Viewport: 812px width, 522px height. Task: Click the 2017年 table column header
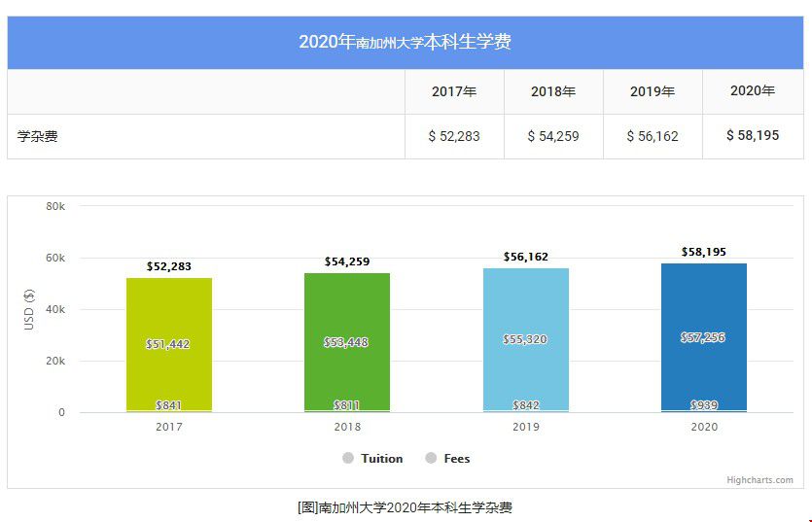pyautogui.click(x=454, y=91)
